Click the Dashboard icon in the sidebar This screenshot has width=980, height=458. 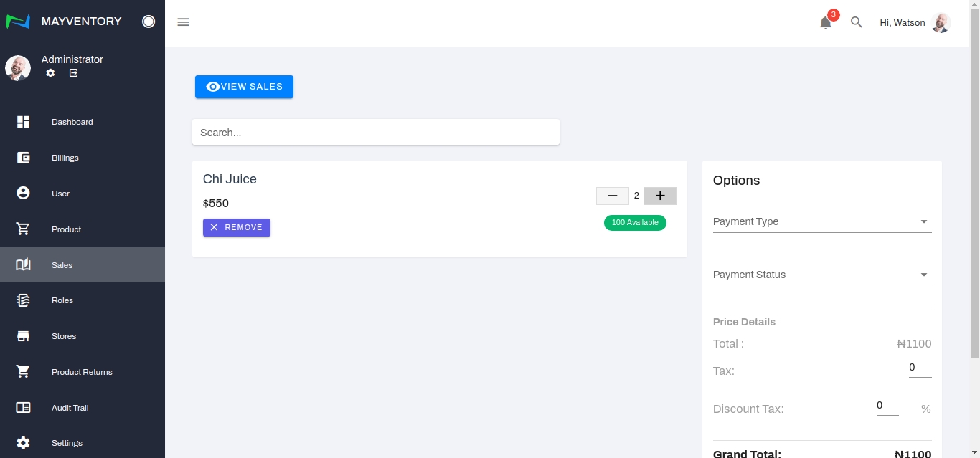[x=23, y=122]
